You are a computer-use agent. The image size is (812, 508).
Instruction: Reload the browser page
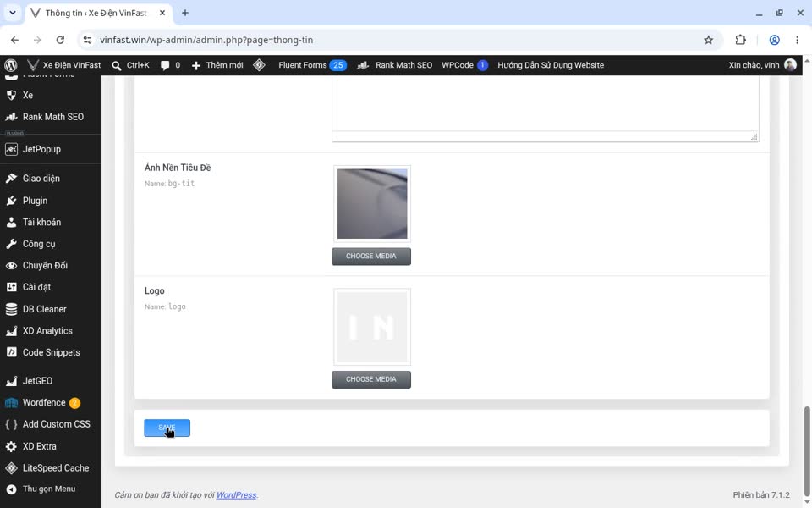click(60, 40)
